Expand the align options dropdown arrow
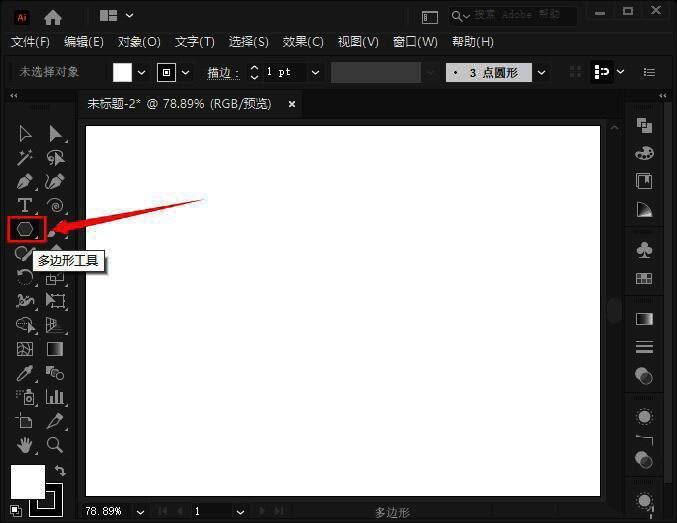The height and width of the screenshot is (523, 677). (620, 72)
